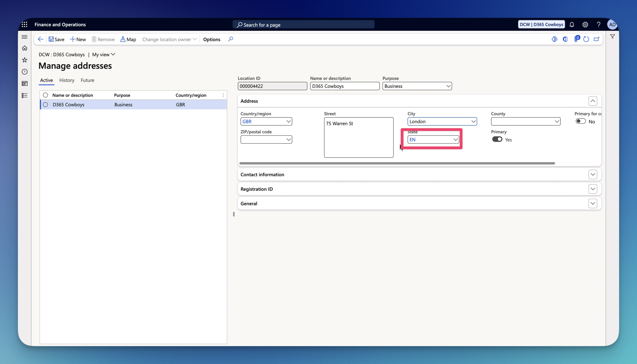Open Recent clock icon in sidebar
Viewport: 637px width, 364px height.
[x=25, y=72]
